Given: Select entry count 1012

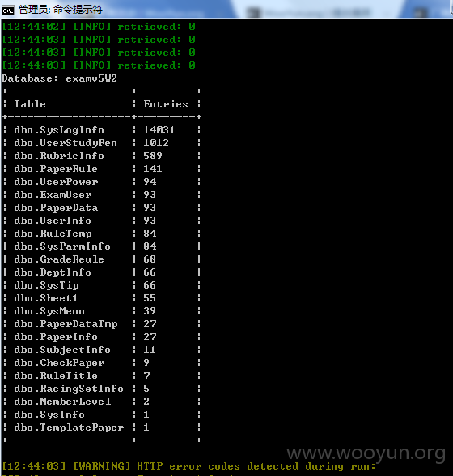Looking at the screenshot, I should [156, 143].
